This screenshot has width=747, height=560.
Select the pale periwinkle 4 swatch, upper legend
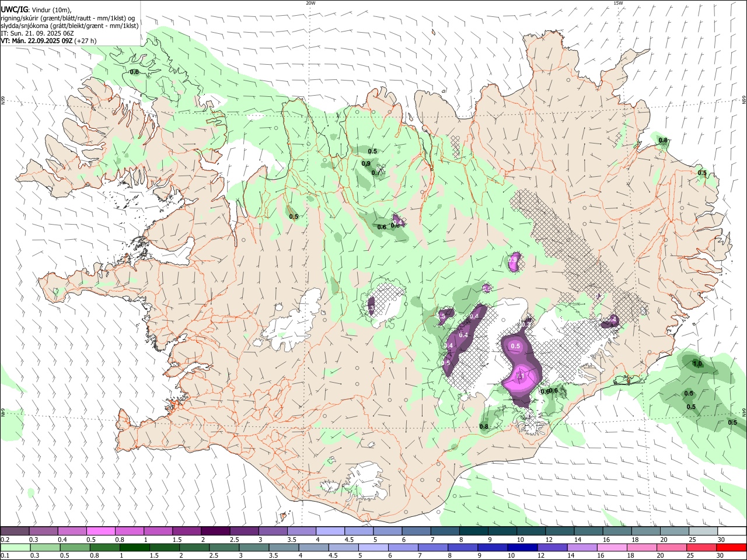coord(330,531)
